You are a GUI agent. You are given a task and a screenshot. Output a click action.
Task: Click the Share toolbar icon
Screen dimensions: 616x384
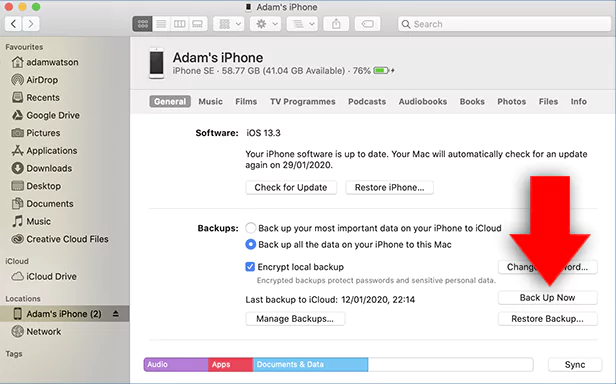tap(336, 24)
